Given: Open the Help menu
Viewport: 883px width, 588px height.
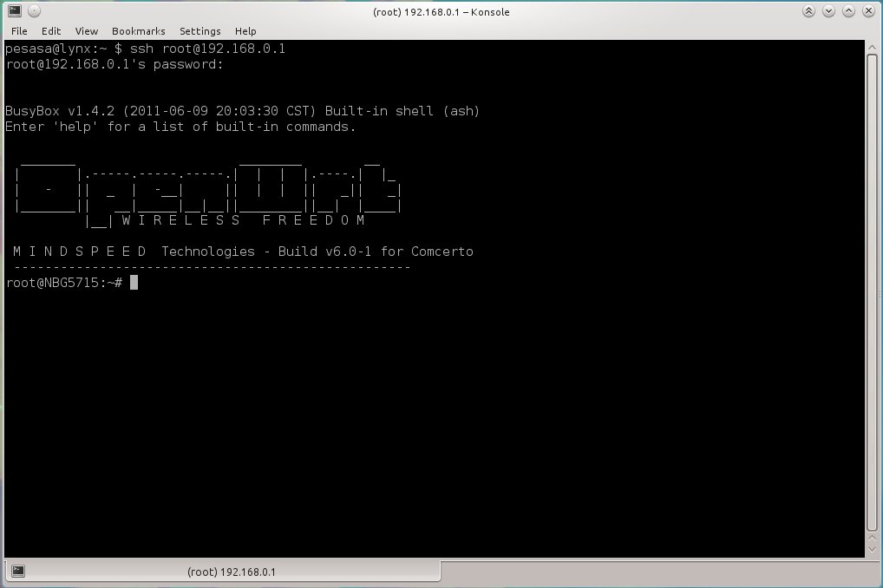Looking at the screenshot, I should pos(245,31).
